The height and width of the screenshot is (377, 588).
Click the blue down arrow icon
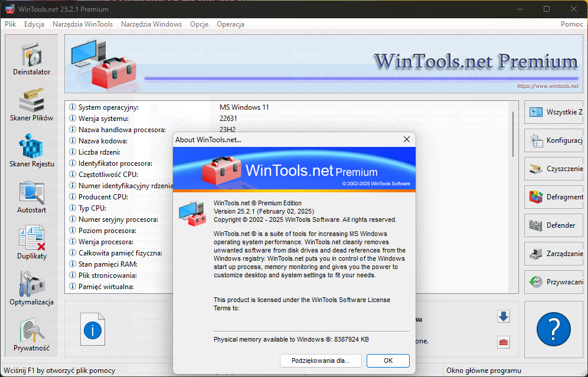click(503, 316)
